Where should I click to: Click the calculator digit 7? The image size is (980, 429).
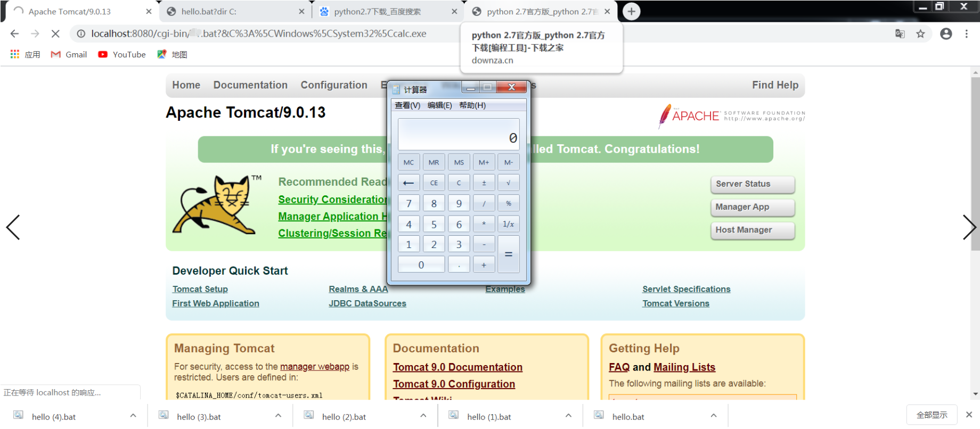[x=409, y=203]
